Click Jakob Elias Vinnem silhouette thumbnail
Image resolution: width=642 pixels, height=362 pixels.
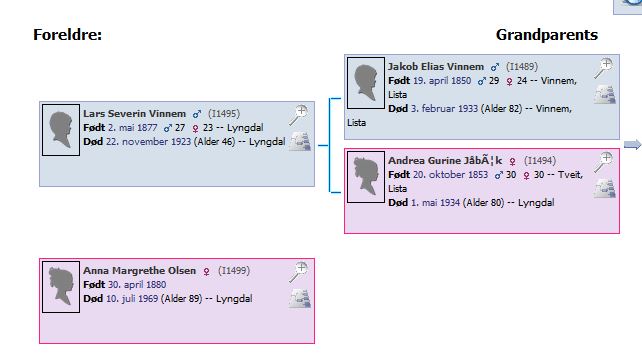[x=366, y=83]
